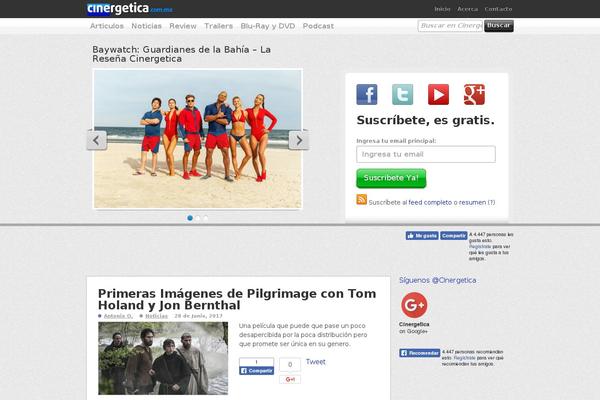600x400 pixels.
Task: Click the orange RSS feed icon
Action: click(362, 200)
